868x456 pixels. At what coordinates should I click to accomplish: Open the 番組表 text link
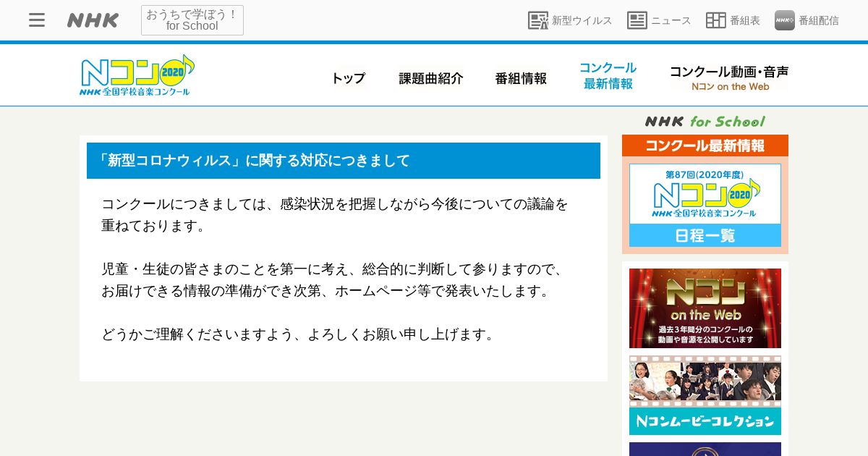(x=745, y=20)
